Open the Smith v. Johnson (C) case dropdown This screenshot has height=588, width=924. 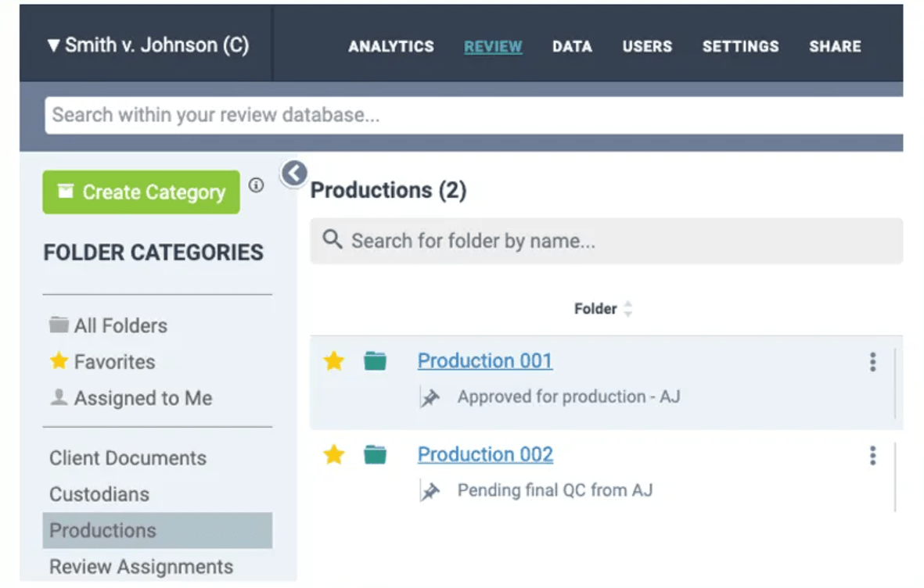click(149, 45)
